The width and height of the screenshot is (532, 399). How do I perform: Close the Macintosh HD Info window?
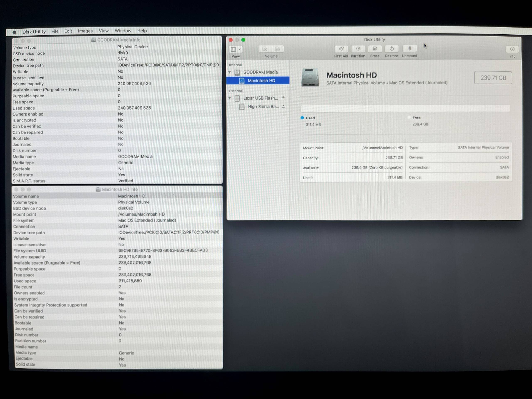(16, 190)
